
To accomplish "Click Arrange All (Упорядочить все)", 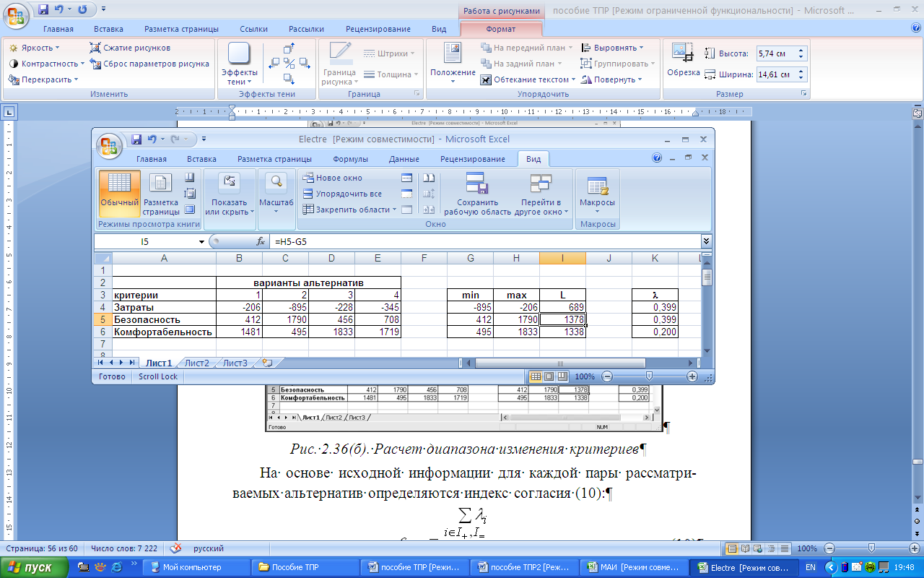I will point(342,194).
